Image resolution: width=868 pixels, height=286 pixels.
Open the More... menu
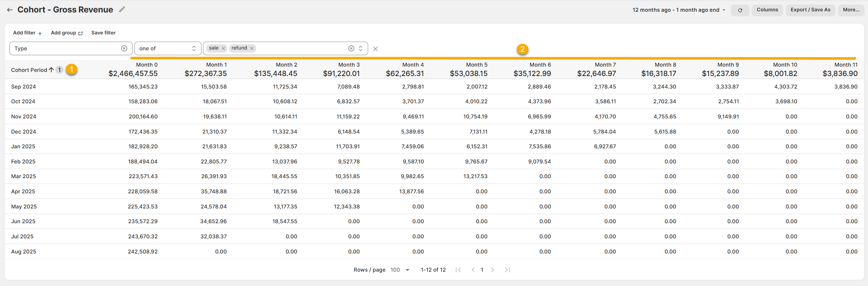pyautogui.click(x=851, y=10)
